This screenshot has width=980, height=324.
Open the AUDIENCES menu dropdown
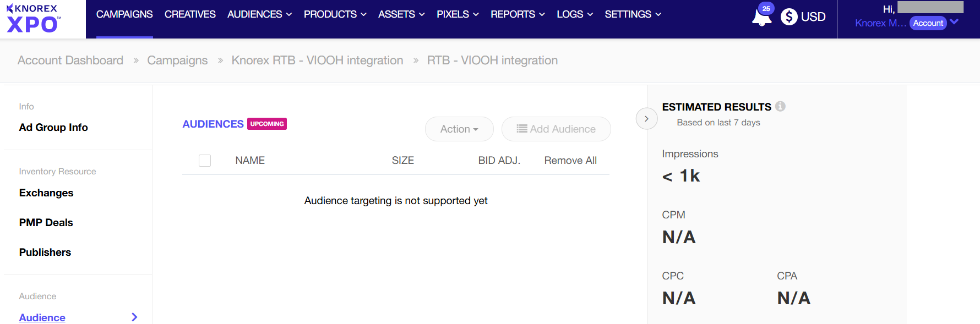tap(259, 14)
